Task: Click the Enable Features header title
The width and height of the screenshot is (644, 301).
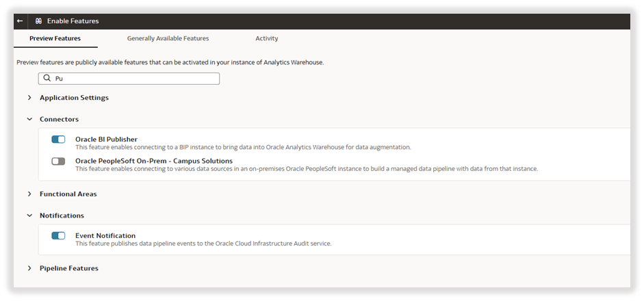Action: coord(73,21)
